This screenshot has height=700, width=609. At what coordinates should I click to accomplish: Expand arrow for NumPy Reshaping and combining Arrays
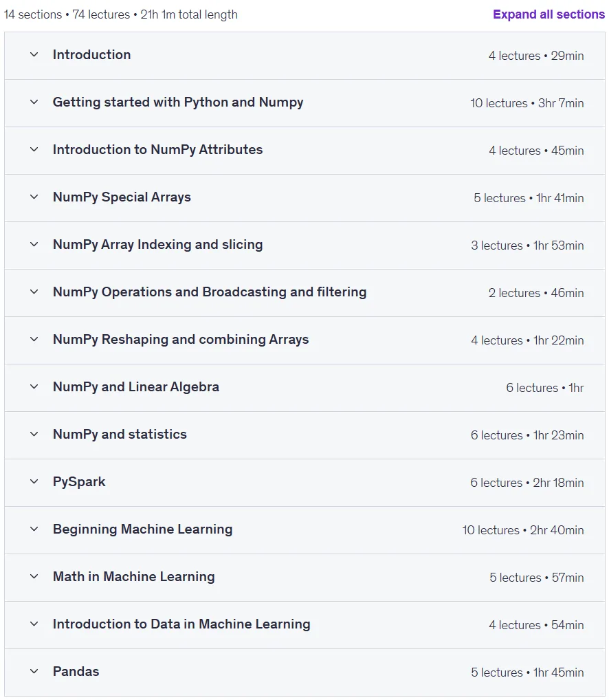(34, 339)
